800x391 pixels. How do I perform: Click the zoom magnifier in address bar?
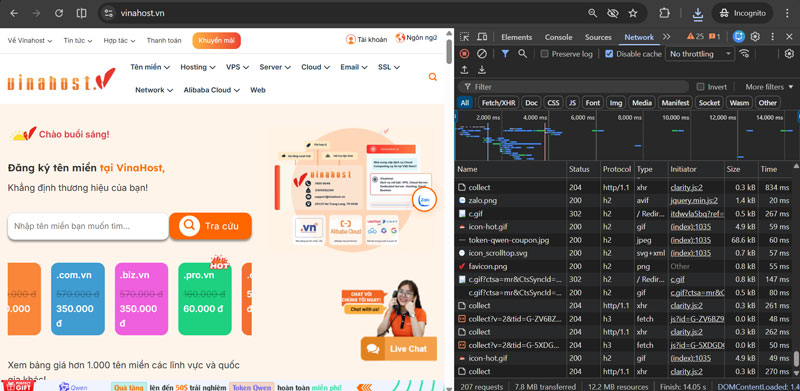click(x=592, y=13)
